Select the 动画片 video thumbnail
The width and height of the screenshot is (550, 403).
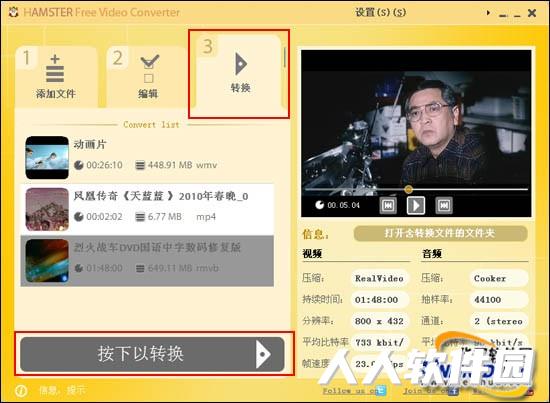click(x=47, y=157)
